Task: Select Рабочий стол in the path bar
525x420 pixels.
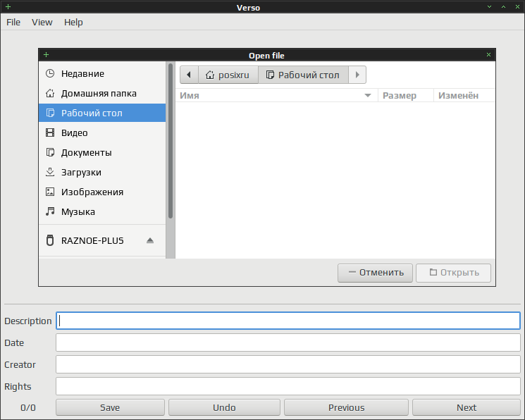Action: coord(303,75)
